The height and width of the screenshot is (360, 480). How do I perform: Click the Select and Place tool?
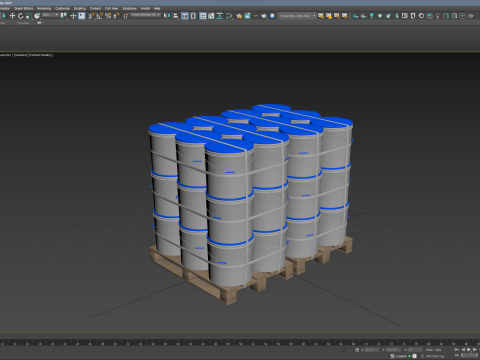pos(37,16)
